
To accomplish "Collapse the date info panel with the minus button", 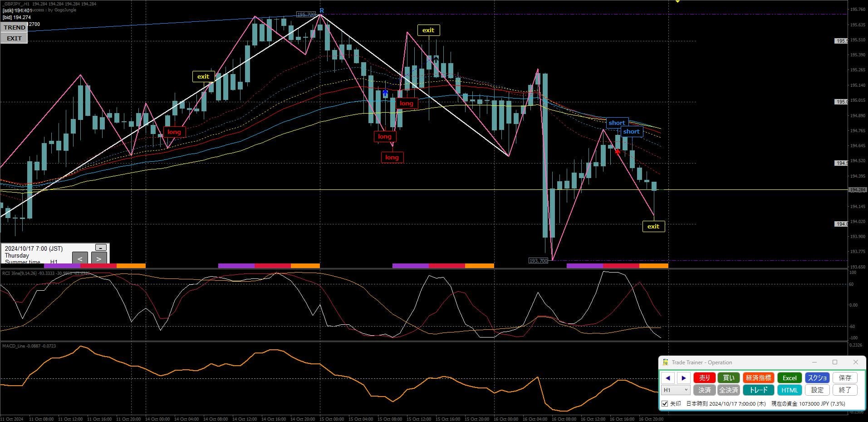I will click(101, 248).
